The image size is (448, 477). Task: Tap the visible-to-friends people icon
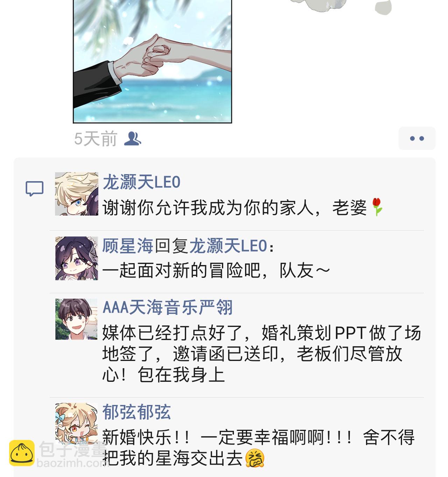pyautogui.click(x=133, y=139)
